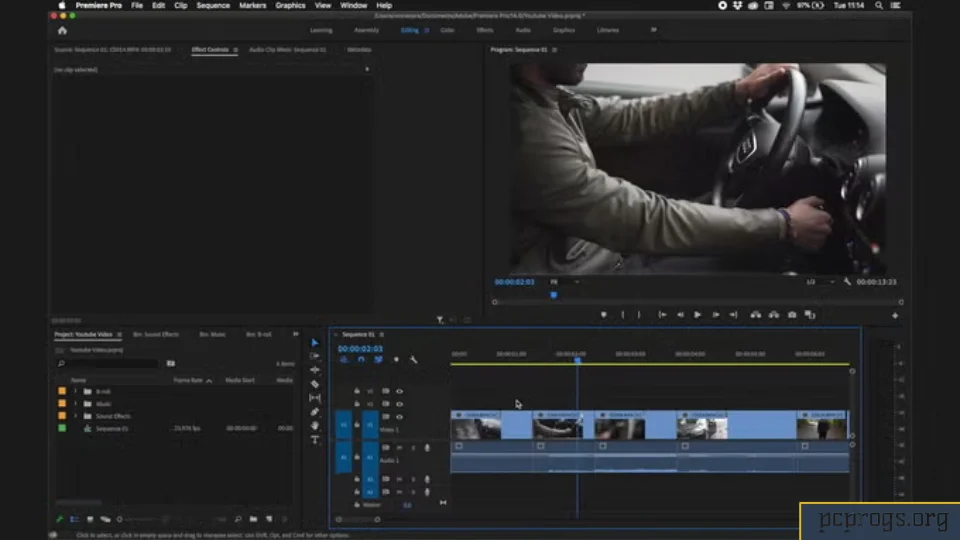The image size is (960, 540).
Task: Open Sequence 01 timeline panel menu
Action: 382,334
